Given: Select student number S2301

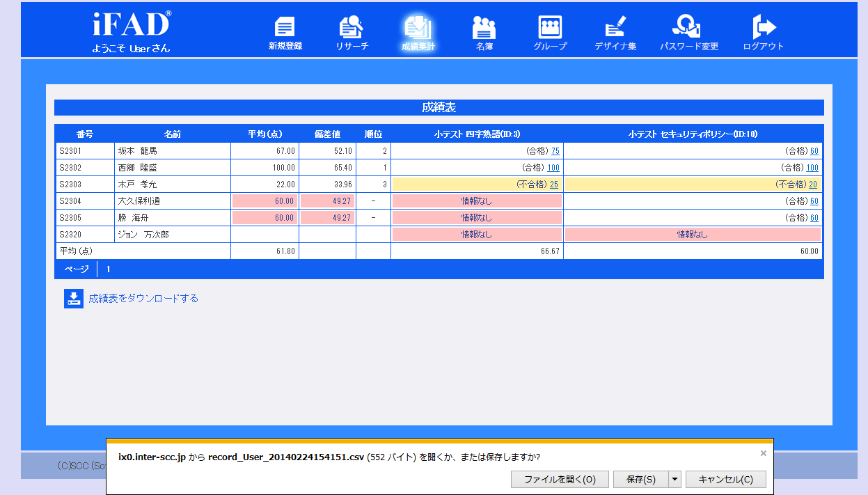Looking at the screenshot, I should click(x=70, y=151).
